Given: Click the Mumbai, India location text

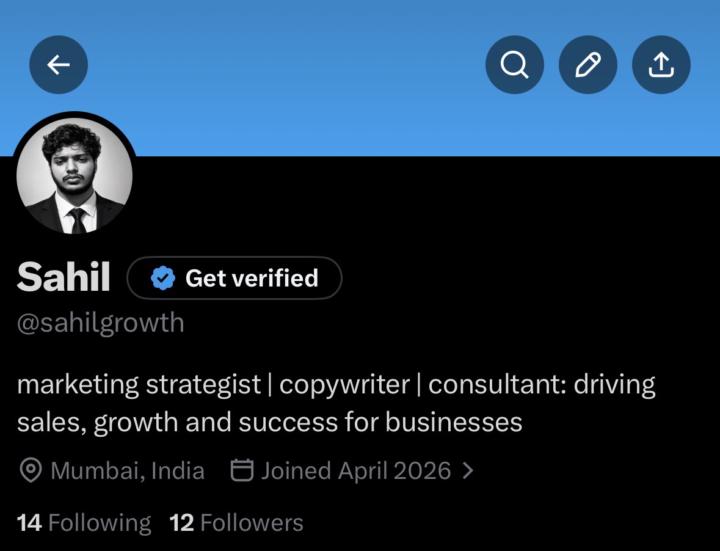Looking at the screenshot, I should [128, 471].
